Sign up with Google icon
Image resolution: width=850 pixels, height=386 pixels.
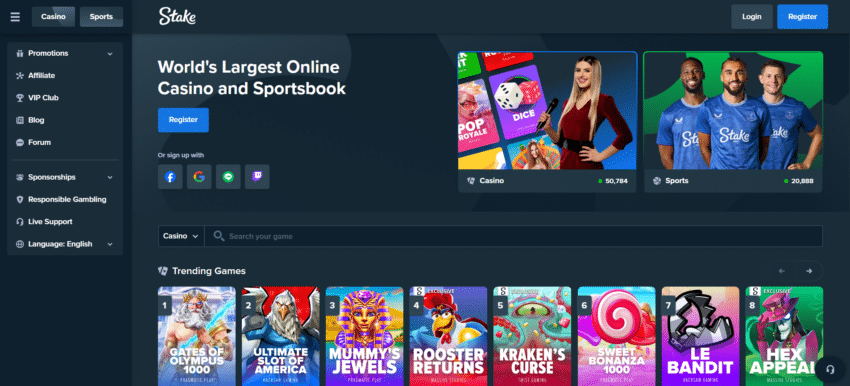coord(199,177)
